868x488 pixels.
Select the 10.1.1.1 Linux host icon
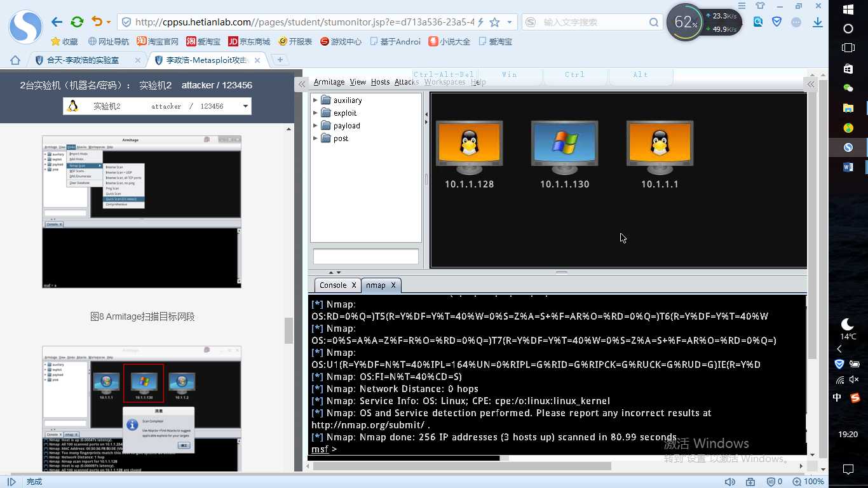pyautogui.click(x=660, y=148)
